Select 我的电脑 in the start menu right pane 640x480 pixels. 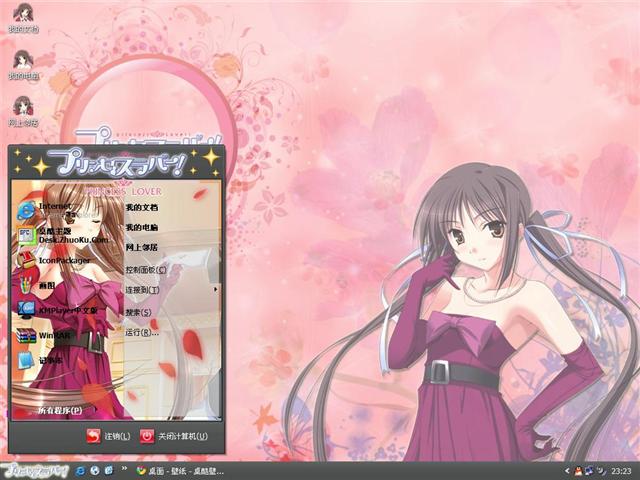pos(142,227)
